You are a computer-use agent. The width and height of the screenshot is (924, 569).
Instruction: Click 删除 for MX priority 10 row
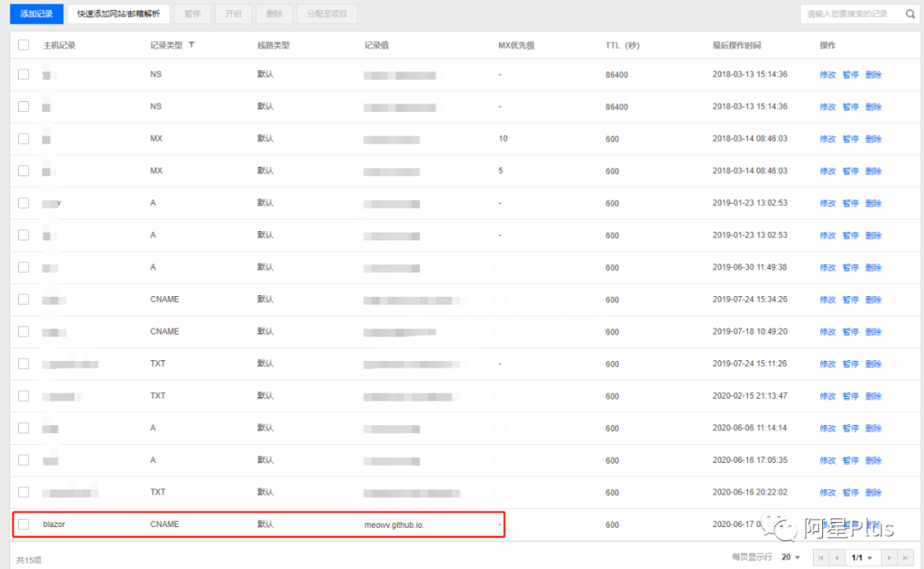[x=874, y=139]
